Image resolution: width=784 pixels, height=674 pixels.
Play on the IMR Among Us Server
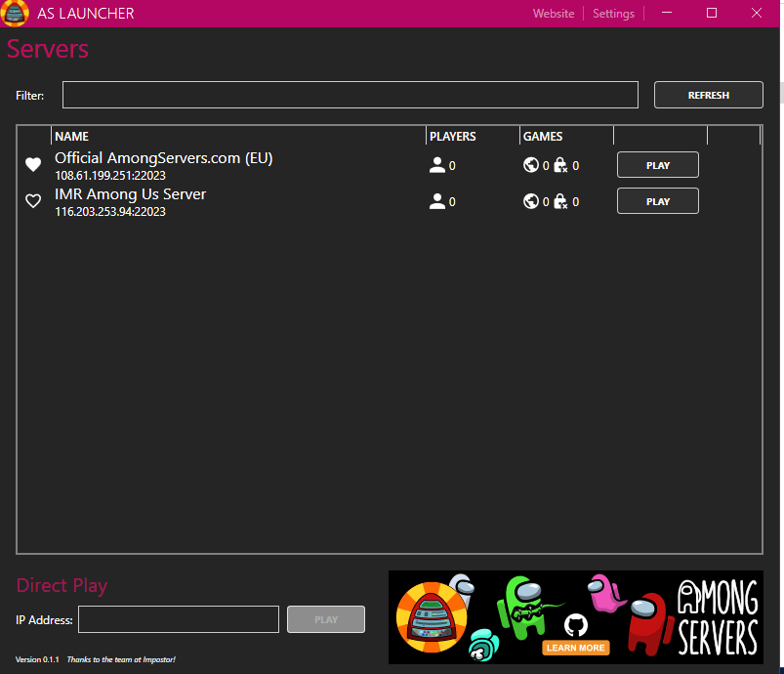click(x=657, y=200)
